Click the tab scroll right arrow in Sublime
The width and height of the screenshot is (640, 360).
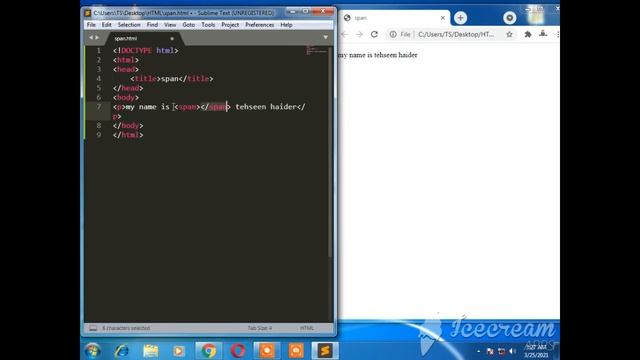[97, 38]
